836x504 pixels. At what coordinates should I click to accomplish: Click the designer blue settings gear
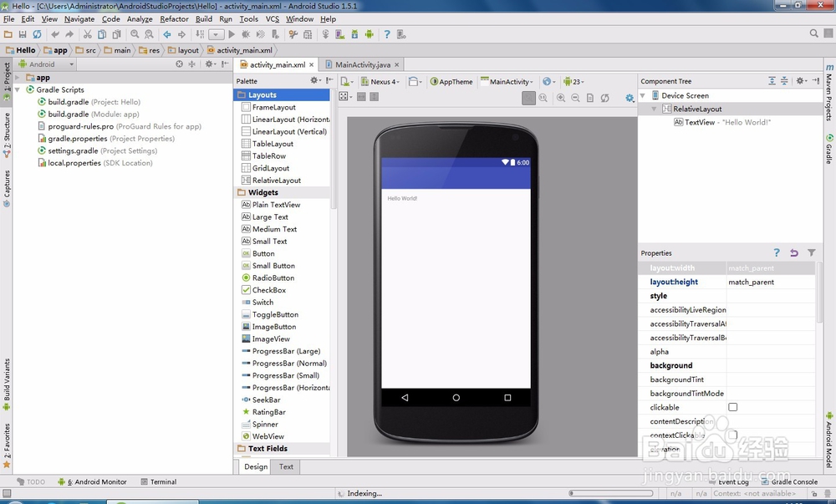tap(630, 98)
